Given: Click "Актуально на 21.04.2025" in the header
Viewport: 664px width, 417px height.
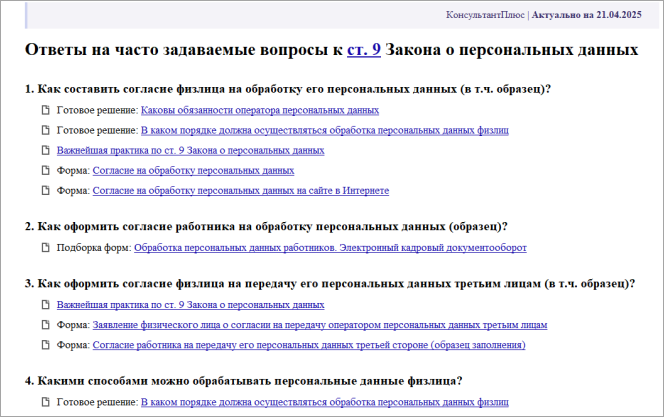Looking at the screenshot, I should coord(587,15).
